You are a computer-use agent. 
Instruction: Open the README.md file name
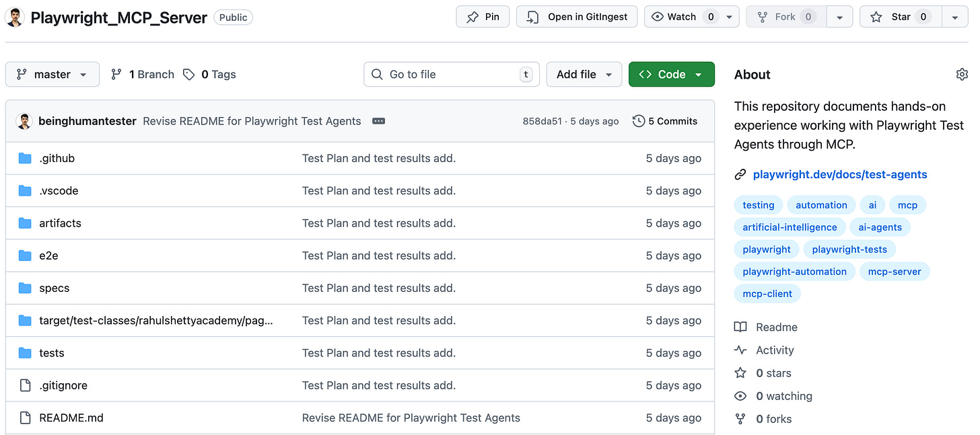point(71,418)
